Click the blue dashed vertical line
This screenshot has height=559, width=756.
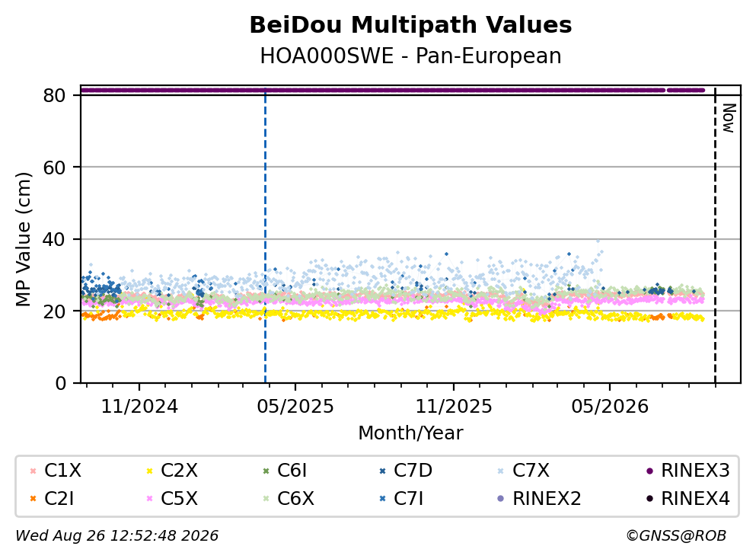click(265, 236)
